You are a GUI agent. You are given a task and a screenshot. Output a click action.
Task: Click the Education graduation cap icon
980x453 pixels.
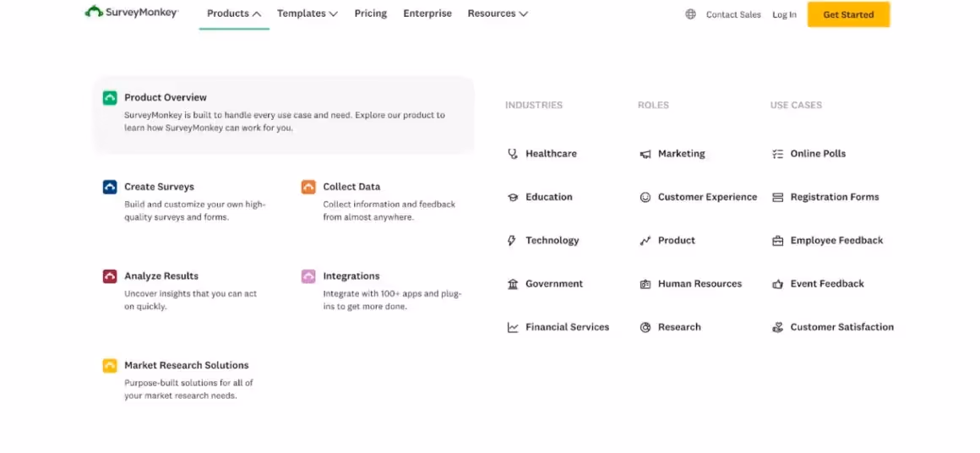513,198
